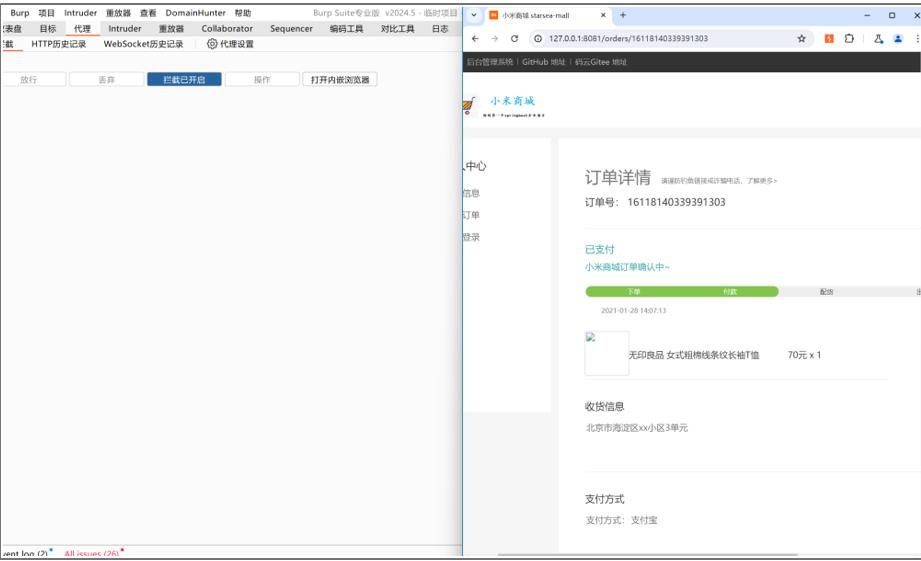
Task: Open the Chrome three-dot menu
Action: pos(915,39)
